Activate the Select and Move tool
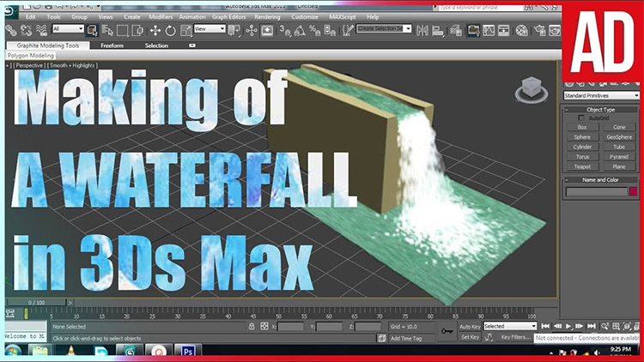The width and height of the screenshot is (644, 362). click(x=155, y=30)
